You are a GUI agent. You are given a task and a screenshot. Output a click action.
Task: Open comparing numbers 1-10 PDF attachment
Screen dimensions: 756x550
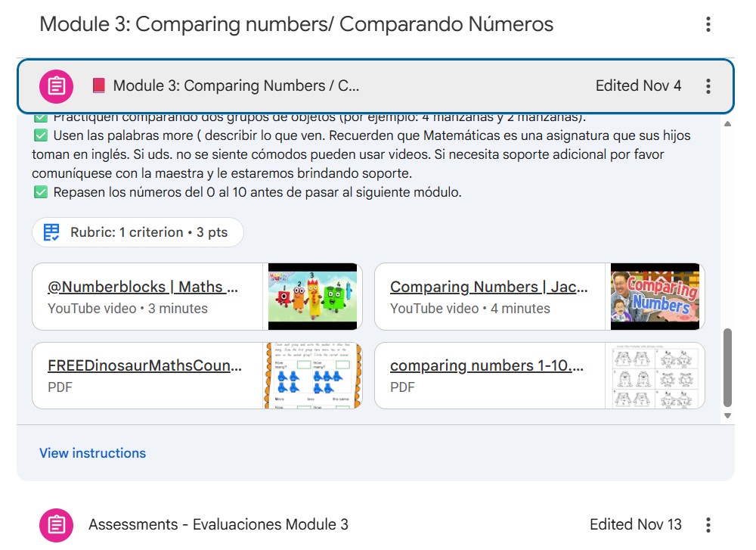tap(487, 366)
